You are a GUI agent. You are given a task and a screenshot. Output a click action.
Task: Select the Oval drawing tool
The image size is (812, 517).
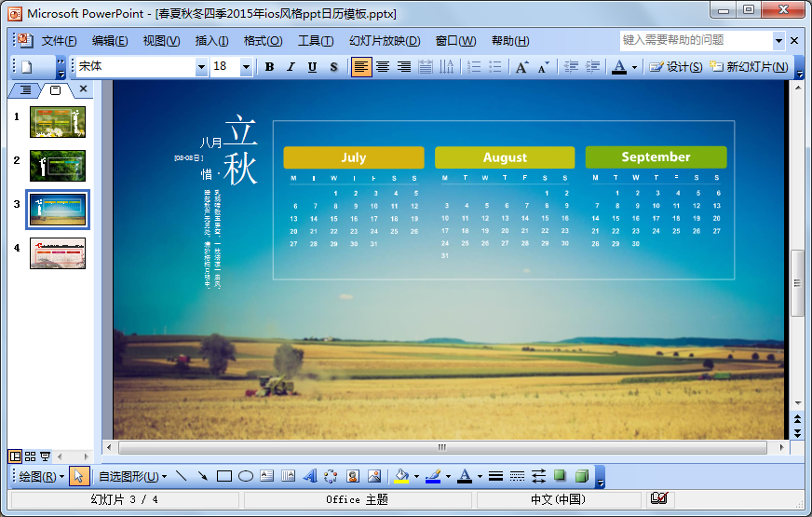246,476
